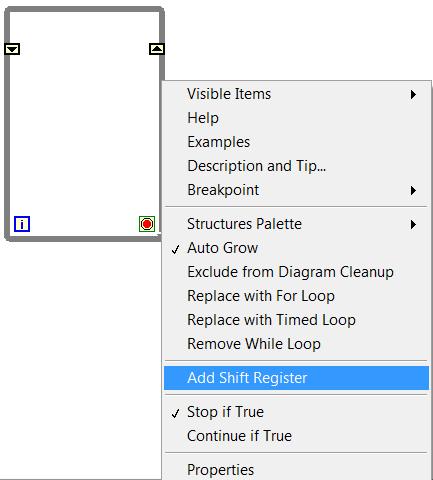The image size is (433, 480).
Task: Enable Stop if True condition
Action: [296, 412]
